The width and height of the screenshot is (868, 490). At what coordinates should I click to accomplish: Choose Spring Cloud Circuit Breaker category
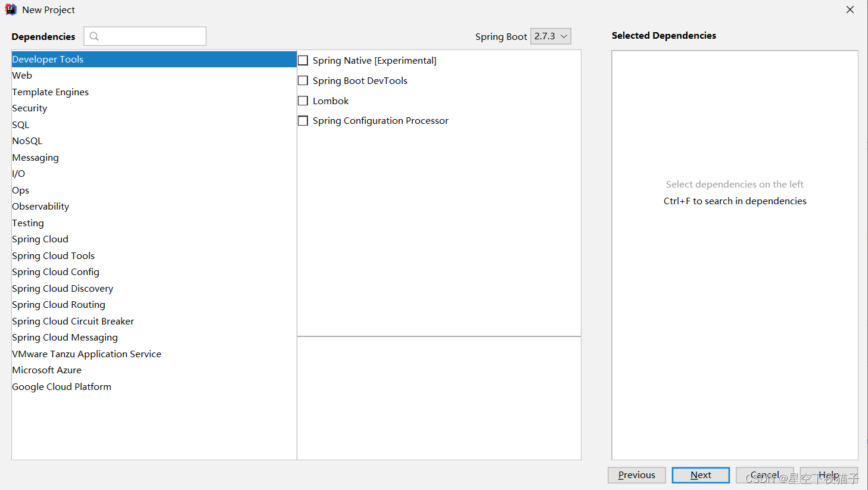[x=154, y=322]
